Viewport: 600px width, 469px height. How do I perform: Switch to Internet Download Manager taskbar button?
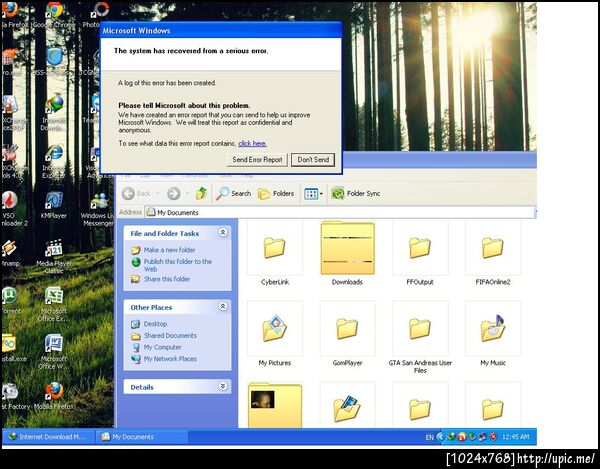tap(49, 436)
